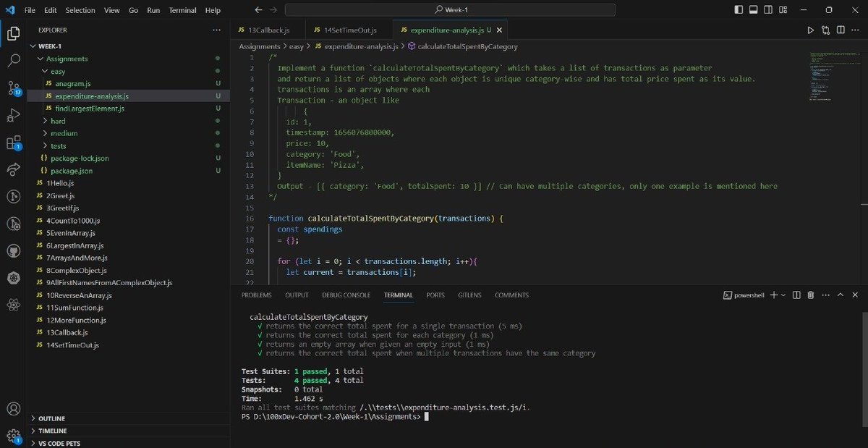Split the terminal pane
The height and width of the screenshot is (448, 868).
tap(796, 295)
